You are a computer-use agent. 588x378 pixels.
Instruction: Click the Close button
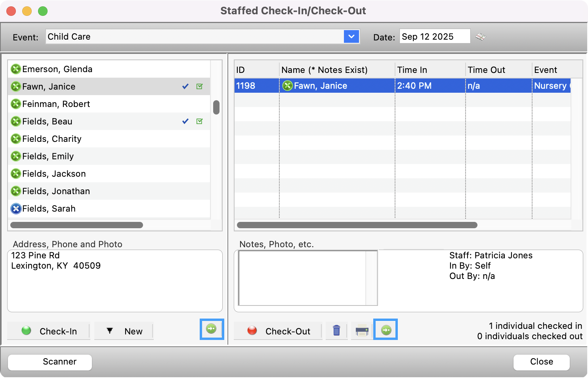point(541,362)
